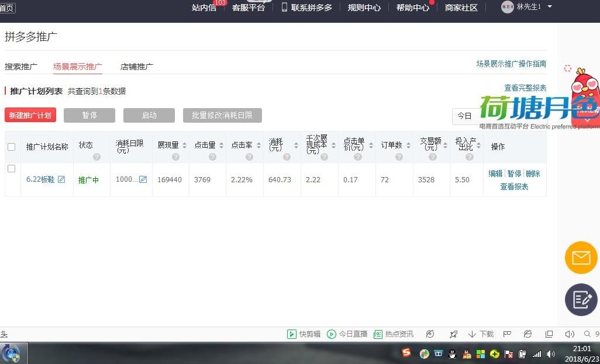This screenshot has height=364, width=600.
Task: Open 规则中心 in top navigation
Action: pos(364,7)
